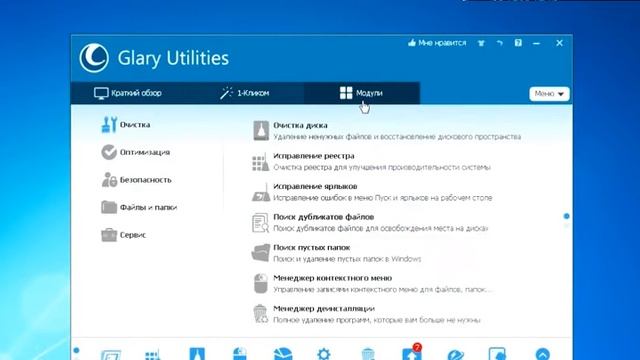Open Очистка category label
The image size is (640, 360).
tap(135, 124)
